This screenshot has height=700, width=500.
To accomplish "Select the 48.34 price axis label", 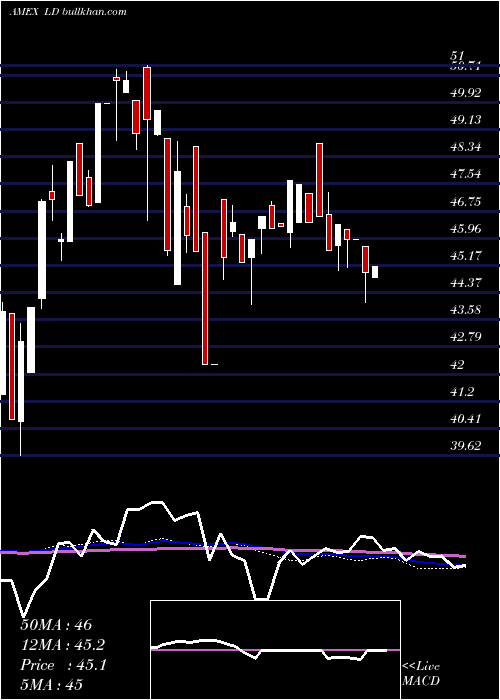I will point(466,146).
